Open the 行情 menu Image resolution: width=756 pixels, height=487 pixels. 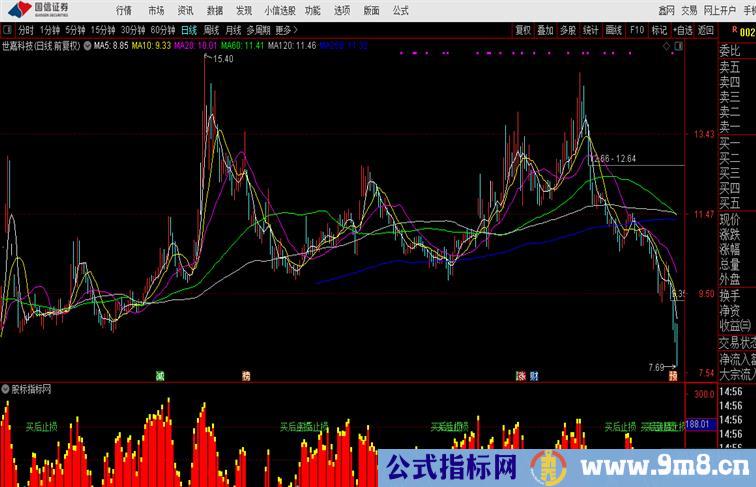pos(123,9)
